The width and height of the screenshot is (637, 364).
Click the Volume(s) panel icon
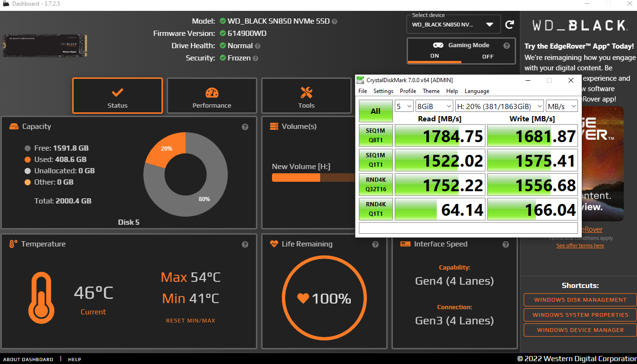tap(274, 127)
